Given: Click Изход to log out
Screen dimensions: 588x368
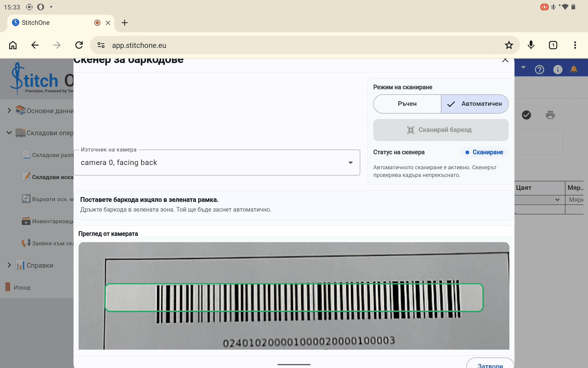Looking at the screenshot, I should coord(22,287).
